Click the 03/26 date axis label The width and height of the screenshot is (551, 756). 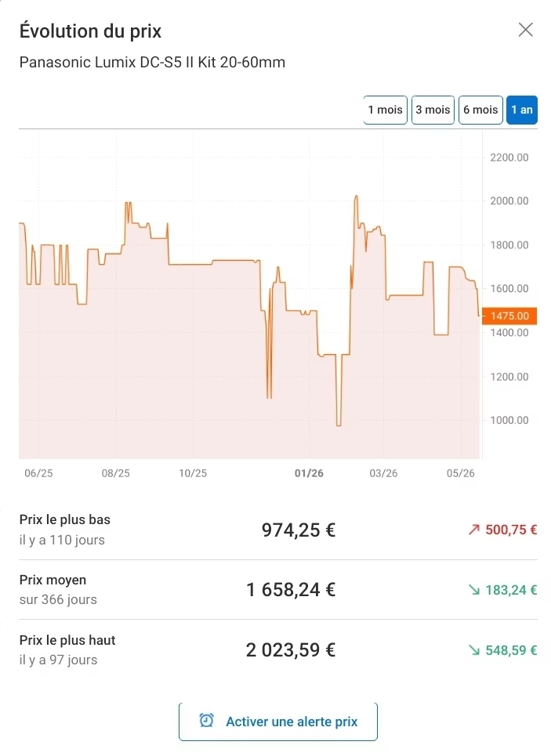click(383, 473)
